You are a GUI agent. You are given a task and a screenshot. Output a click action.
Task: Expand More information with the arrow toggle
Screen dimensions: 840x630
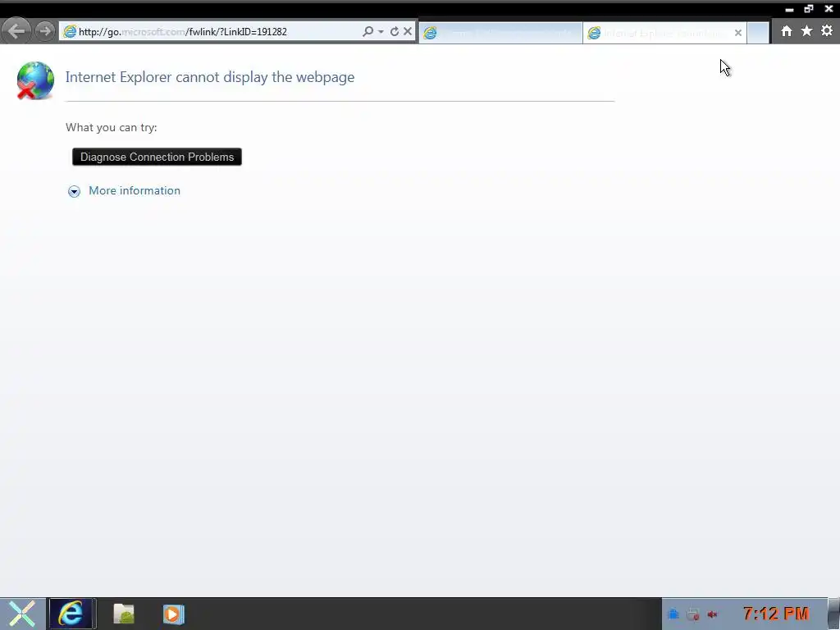(74, 191)
